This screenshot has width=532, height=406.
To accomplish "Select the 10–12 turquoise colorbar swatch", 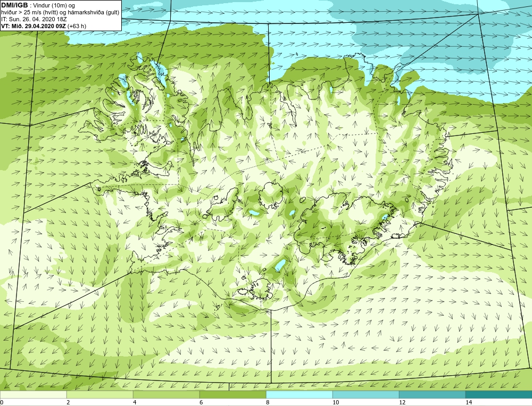I will [366, 394].
